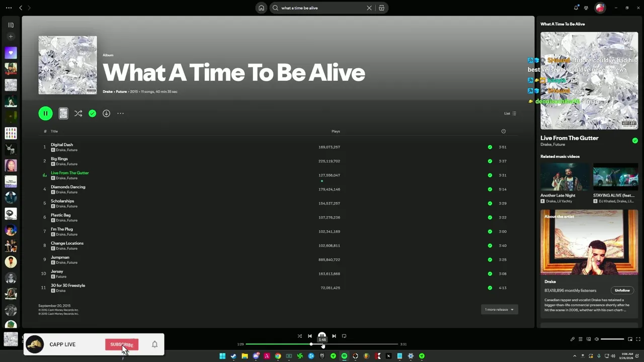This screenshot has height=362, width=644.
Task: Open the profile avatar menu
Action: (x=600, y=8)
